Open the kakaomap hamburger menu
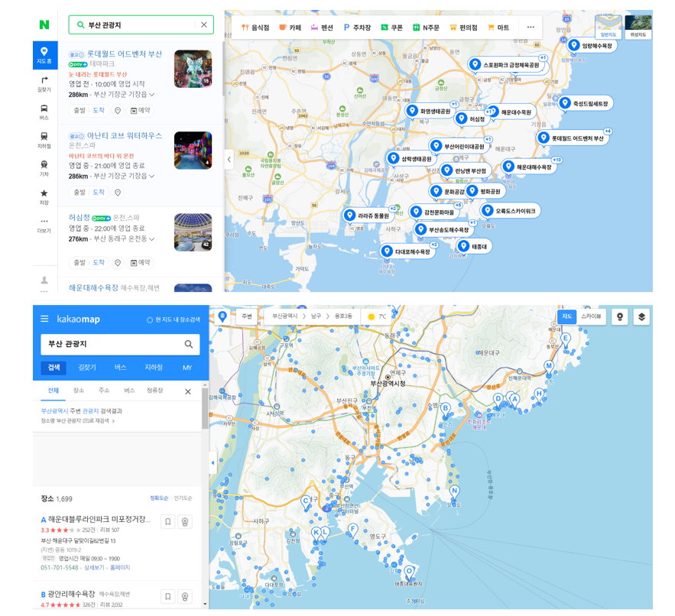Viewport: 675px width, 616px height. [x=44, y=319]
